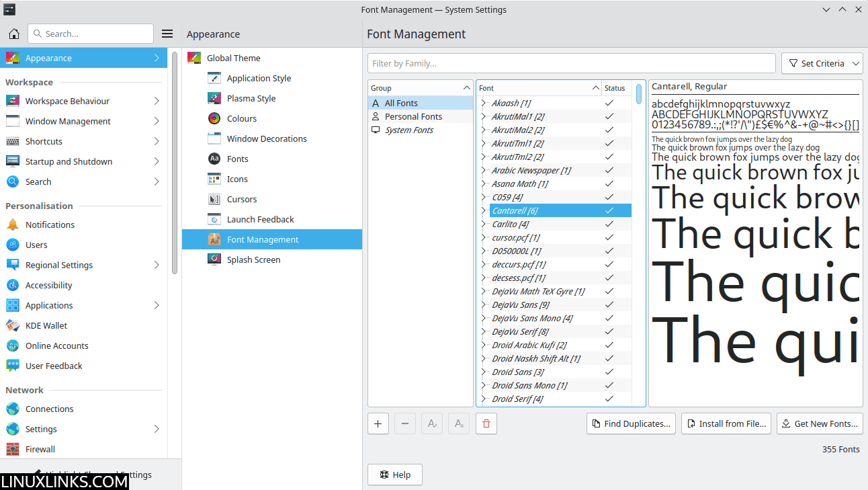The width and height of the screenshot is (868, 490).
Task: Toggle status checkmark for Akaash font
Action: point(609,103)
